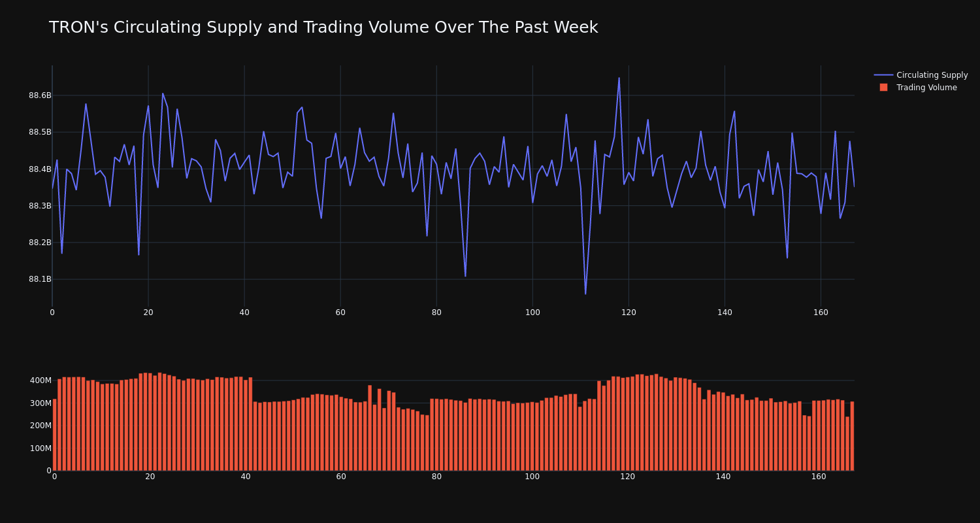This screenshot has height=523, width=980.
Task: Click the 300M volume axis label
Action: pyautogui.click(x=41, y=403)
